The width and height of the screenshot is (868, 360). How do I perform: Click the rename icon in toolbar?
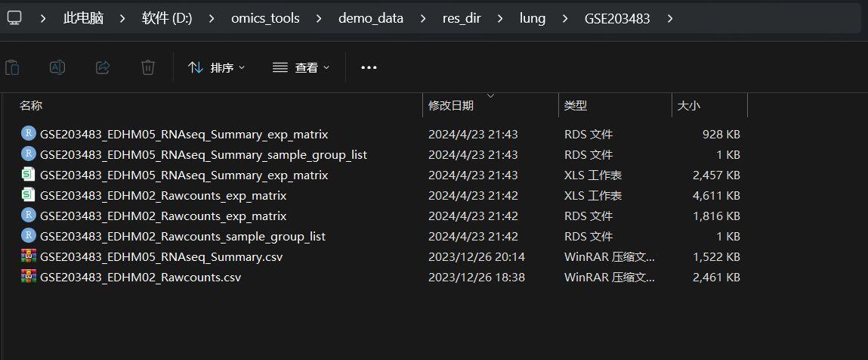click(x=57, y=67)
